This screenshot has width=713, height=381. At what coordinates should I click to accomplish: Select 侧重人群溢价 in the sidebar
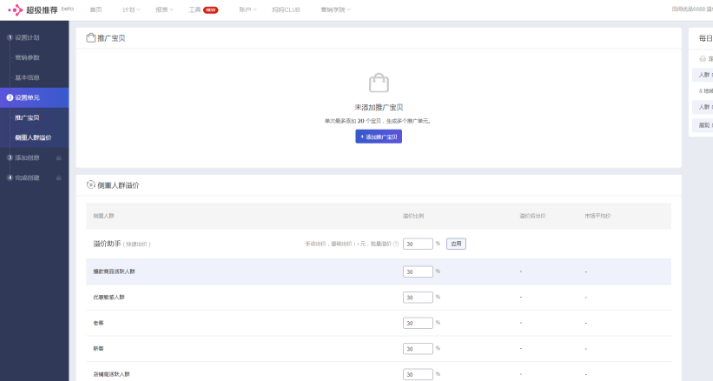click(33, 138)
